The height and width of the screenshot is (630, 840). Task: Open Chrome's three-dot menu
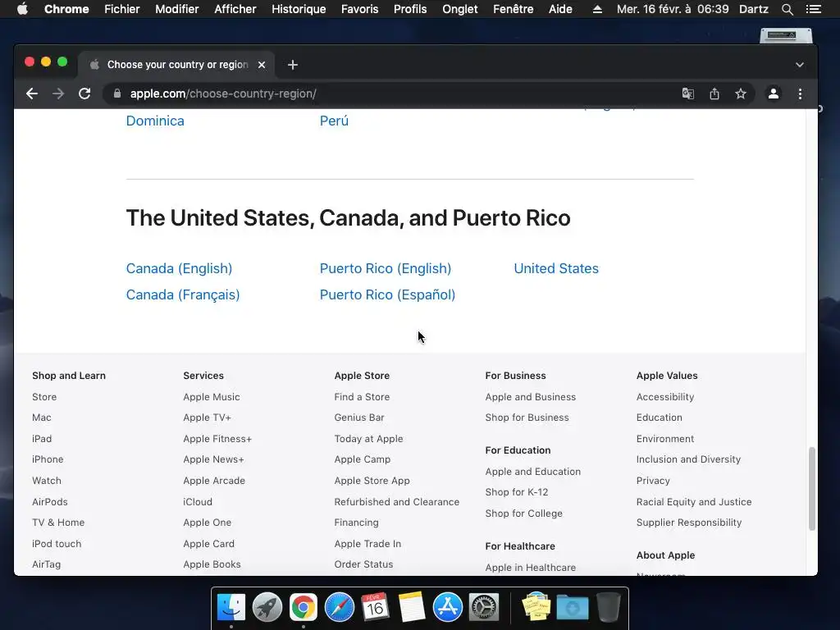point(800,94)
